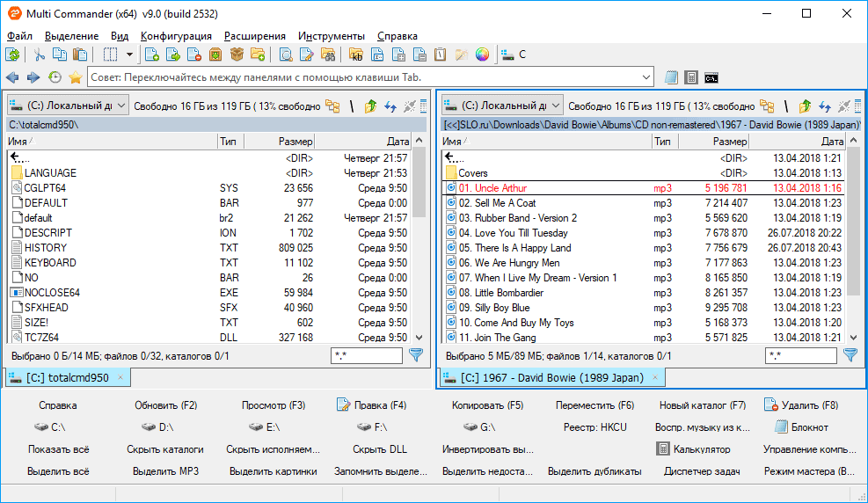Open selection tool dropdown arrow in toolbar
The width and height of the screenshot is (868, 503).
129,55
